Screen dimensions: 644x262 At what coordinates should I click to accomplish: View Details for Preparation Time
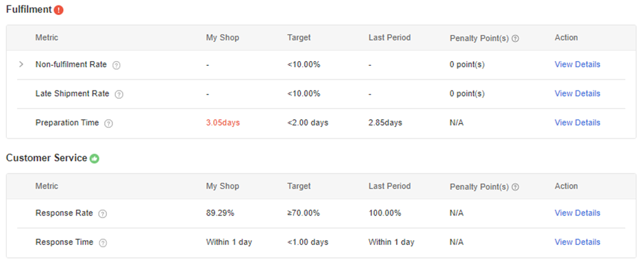[577, 123]
